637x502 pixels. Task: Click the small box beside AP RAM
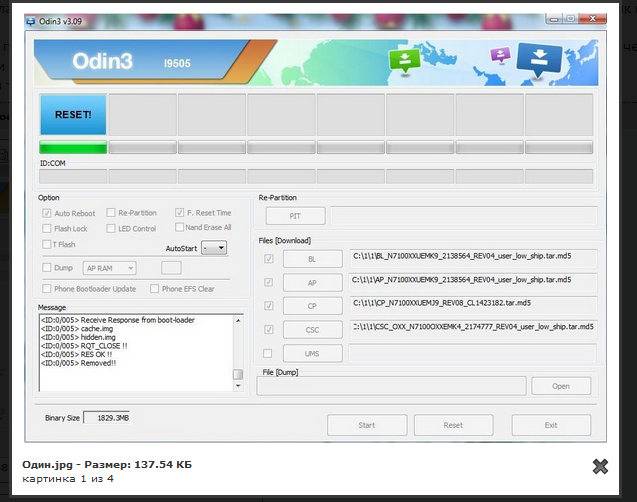(x=171, y=268)
